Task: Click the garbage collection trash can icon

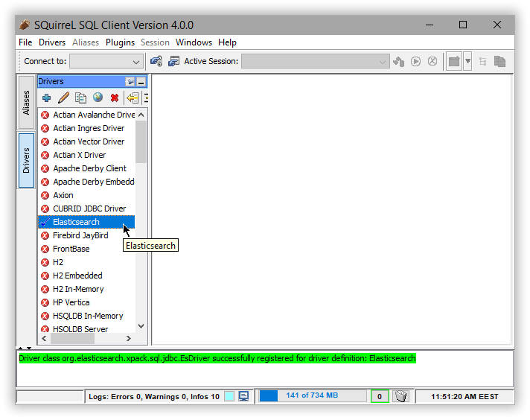Action: click(x=401, y=396)
